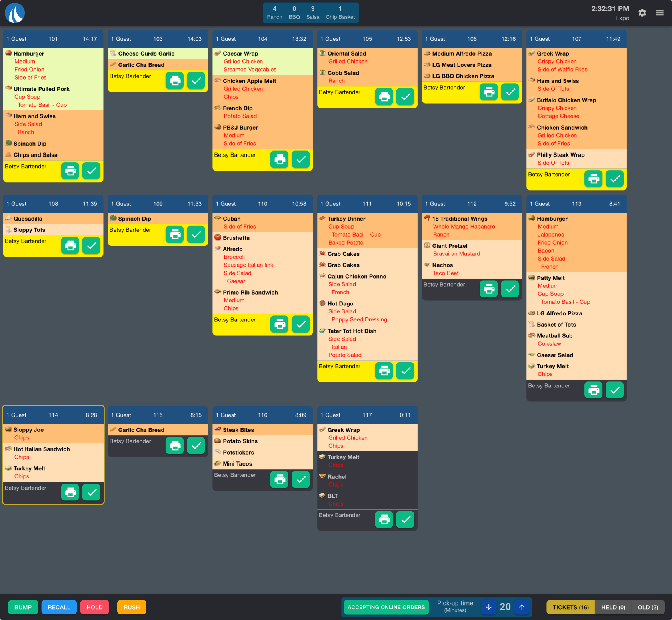The image size is (672, 620).
Task: Check off ticket 113
Action: [614, 390]
